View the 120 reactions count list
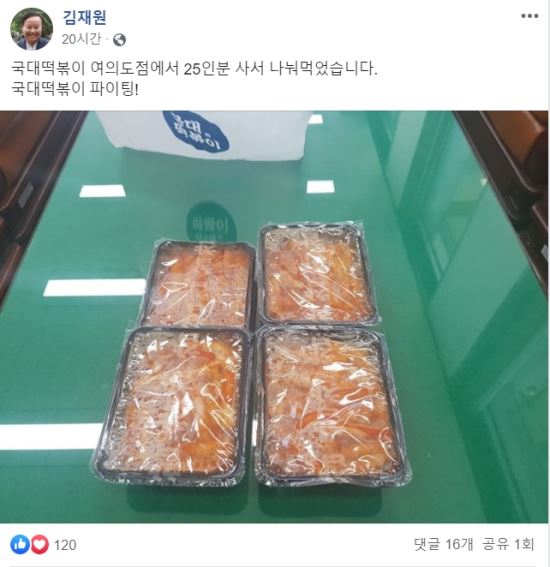The width and height of the screenshot is (550, 567). tap(65, 545)
